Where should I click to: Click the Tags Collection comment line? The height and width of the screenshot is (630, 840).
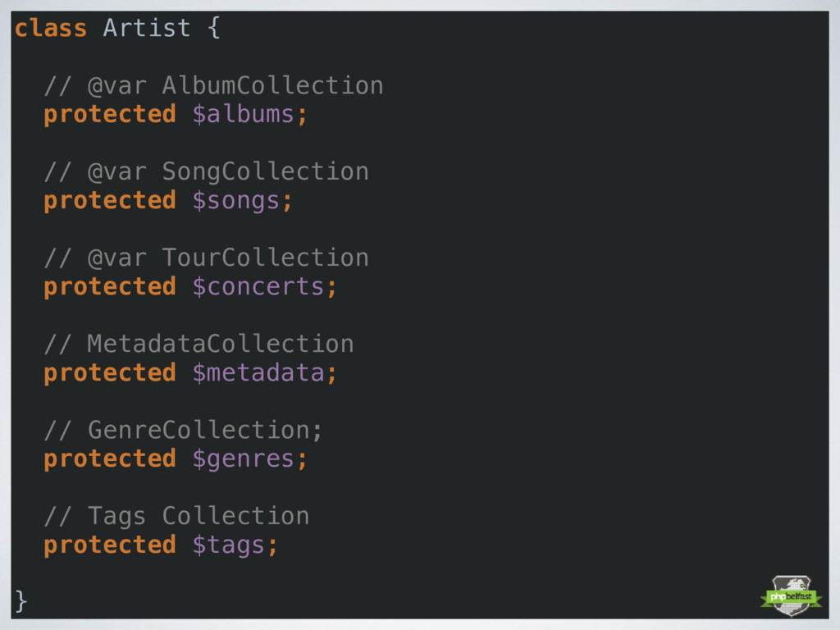(x=177, y=517)
